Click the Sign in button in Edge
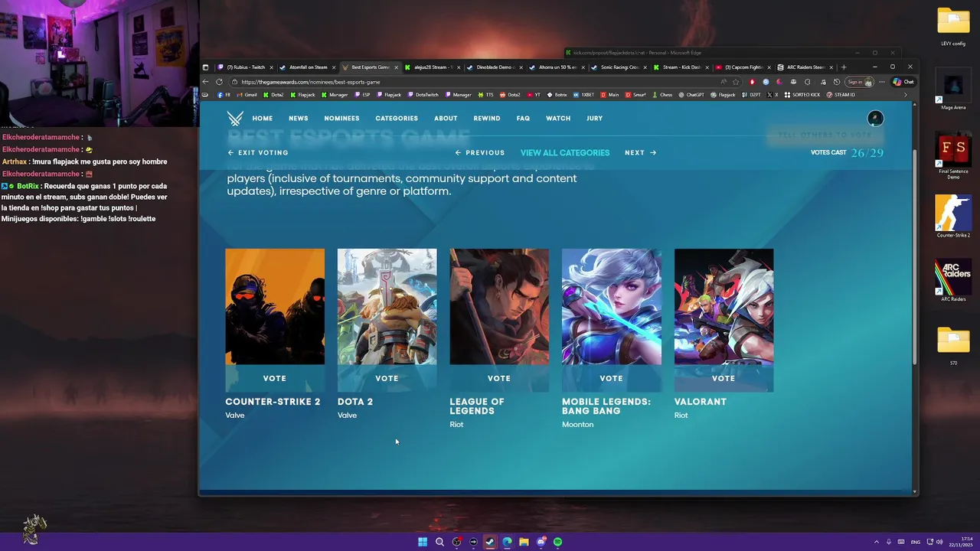Image resolution: width=980 pixels, height=551 pixels. point(858,82)
